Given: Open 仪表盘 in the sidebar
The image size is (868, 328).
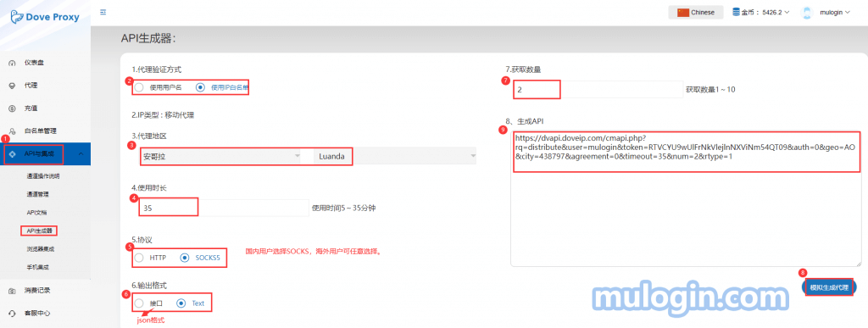Looking at the screenshot, I should pyautogui.click(x=34, y=63).
